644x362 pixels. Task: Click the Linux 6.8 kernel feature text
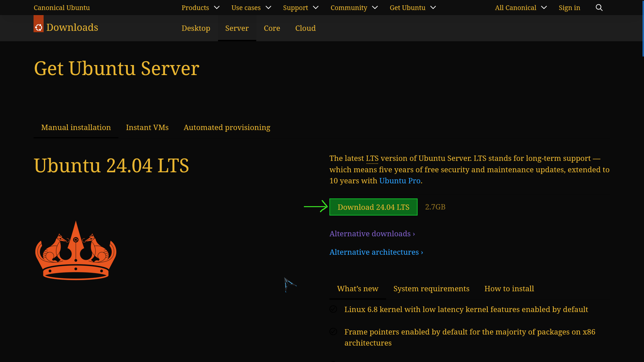point(466,309)
